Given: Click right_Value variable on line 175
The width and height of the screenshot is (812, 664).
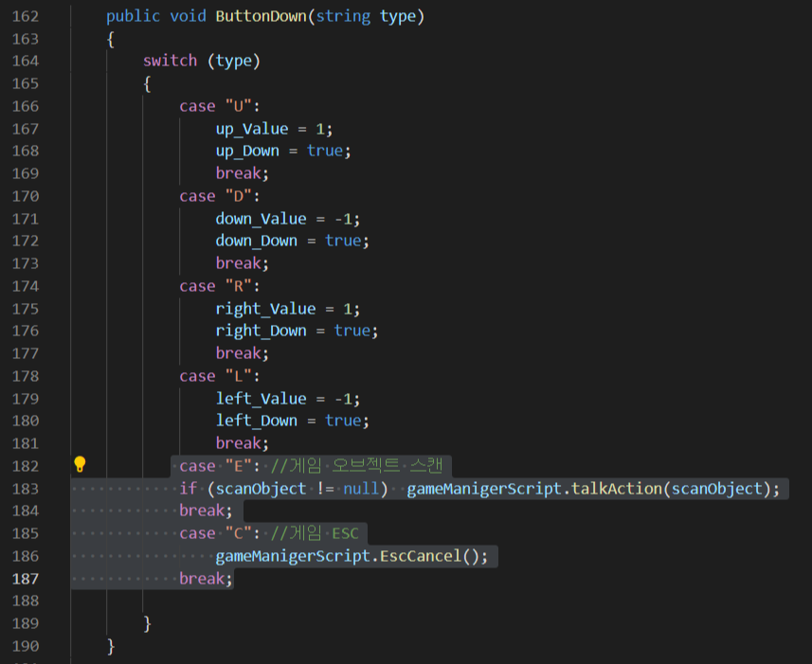Looking at the screenshot, I should pyautogui.click(x=265, y=309).
